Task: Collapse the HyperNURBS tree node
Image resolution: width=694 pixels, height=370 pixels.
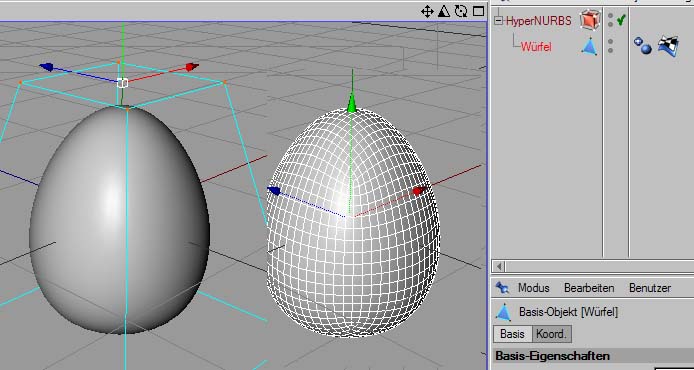Action: (499, 20)
